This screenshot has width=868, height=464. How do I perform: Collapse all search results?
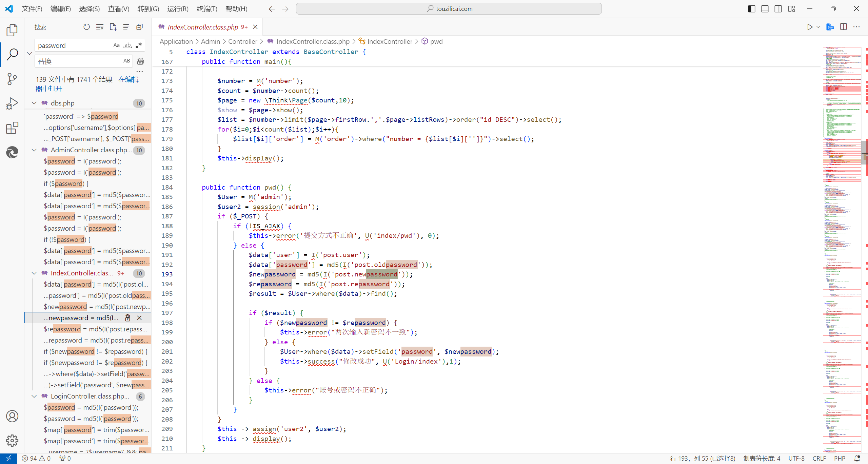(139, 27)
